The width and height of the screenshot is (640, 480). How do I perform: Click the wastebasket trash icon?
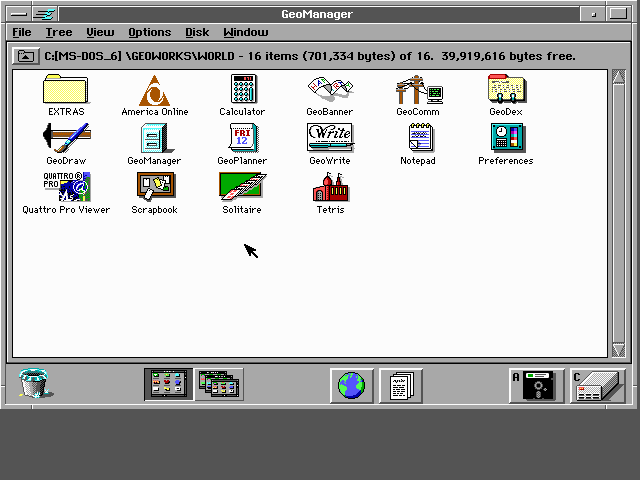[x=35, y=383]
